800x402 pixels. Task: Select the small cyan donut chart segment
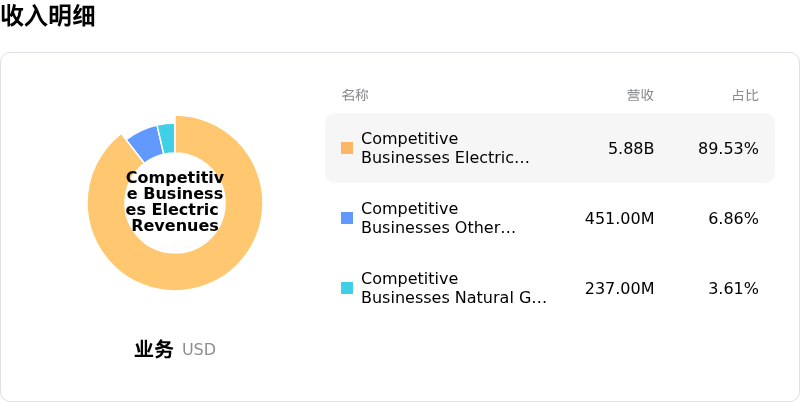[x=167, y=137]
